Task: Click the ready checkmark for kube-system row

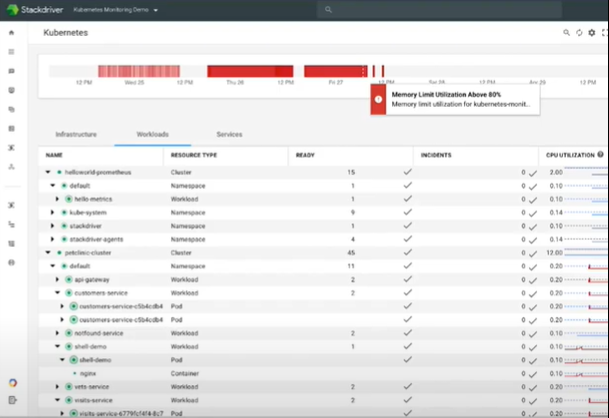Action: [407, 212]
